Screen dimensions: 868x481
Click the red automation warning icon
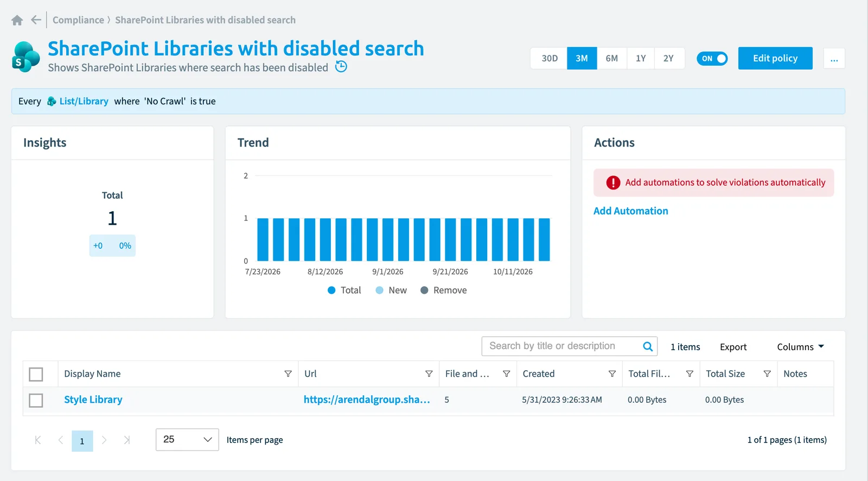point(613,183)
